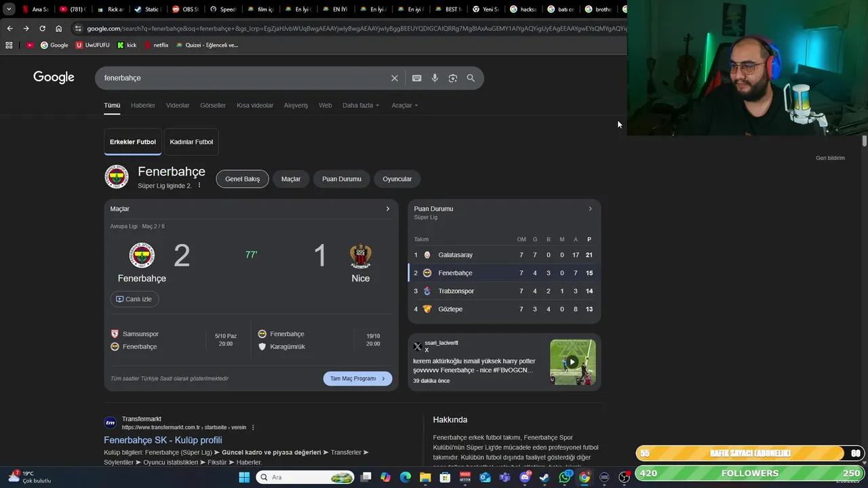The image size is (868, 488).
Task: Click the Geri bildirim link
Action: (830, 158)
